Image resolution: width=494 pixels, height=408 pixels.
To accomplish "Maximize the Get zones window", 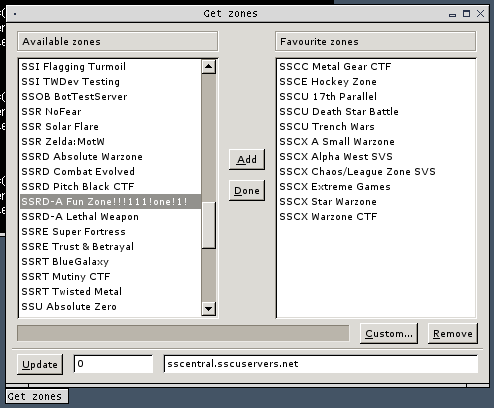I will click(x=466, y=14).
